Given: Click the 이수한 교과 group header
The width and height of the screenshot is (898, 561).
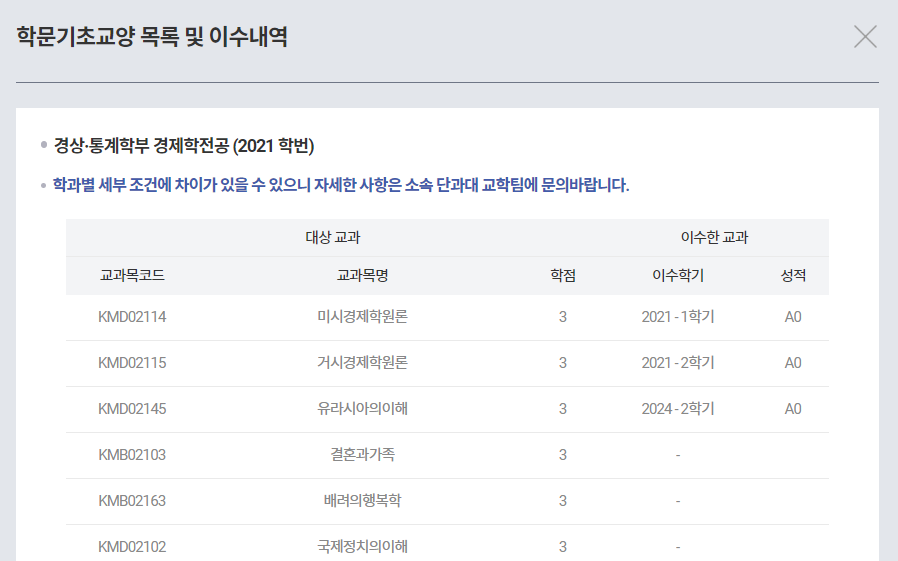Looking at the screenshot, I should 714,238.
